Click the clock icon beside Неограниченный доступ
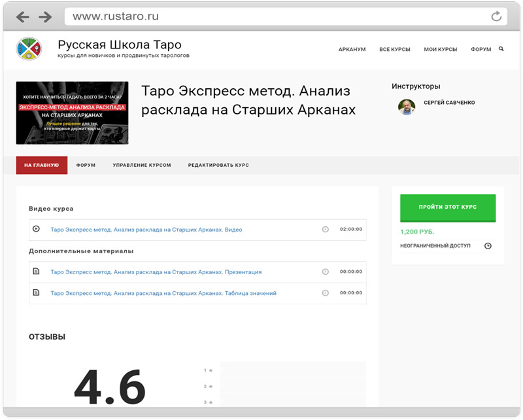 point(488,246)
